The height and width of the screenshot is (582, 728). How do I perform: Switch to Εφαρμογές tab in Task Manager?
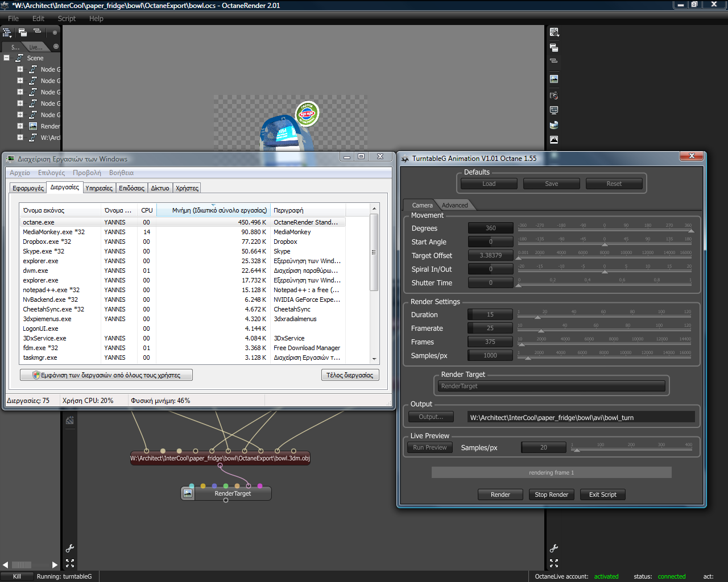pyautogui.click(x=28, y=188)
